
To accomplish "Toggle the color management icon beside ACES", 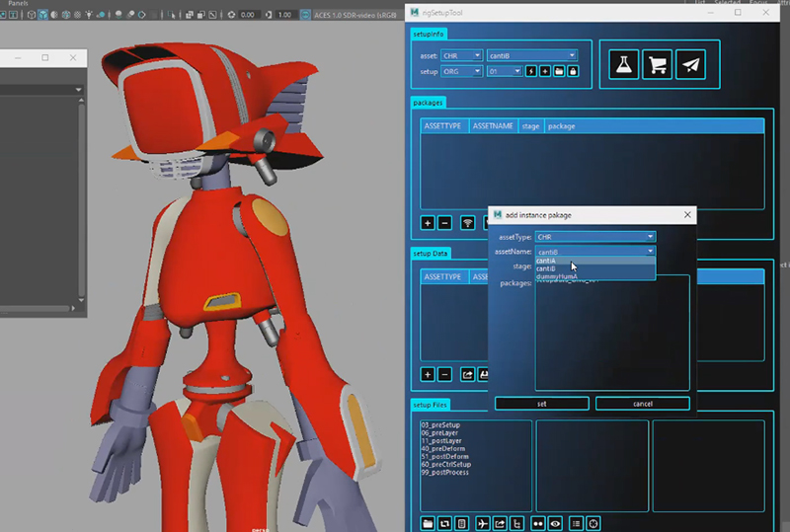I will pyautogui.click(x=305, y=15).
